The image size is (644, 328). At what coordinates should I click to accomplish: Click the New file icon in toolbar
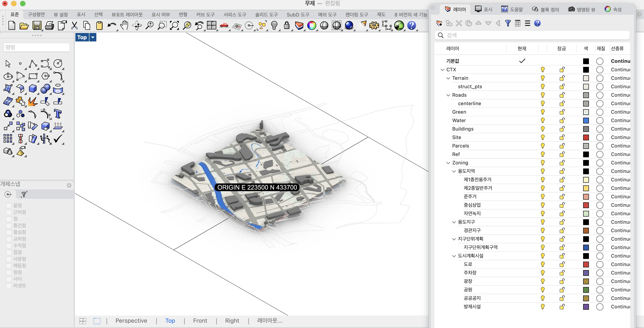pos(12,25)
